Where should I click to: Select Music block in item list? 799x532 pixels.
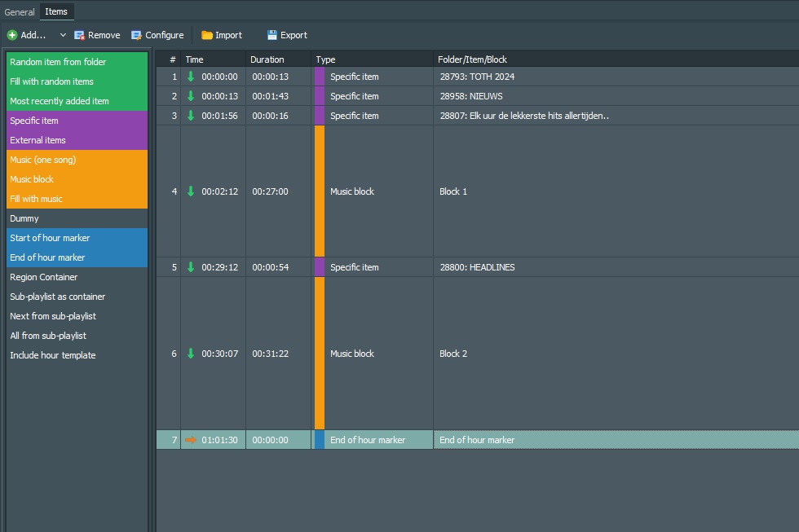32,179
